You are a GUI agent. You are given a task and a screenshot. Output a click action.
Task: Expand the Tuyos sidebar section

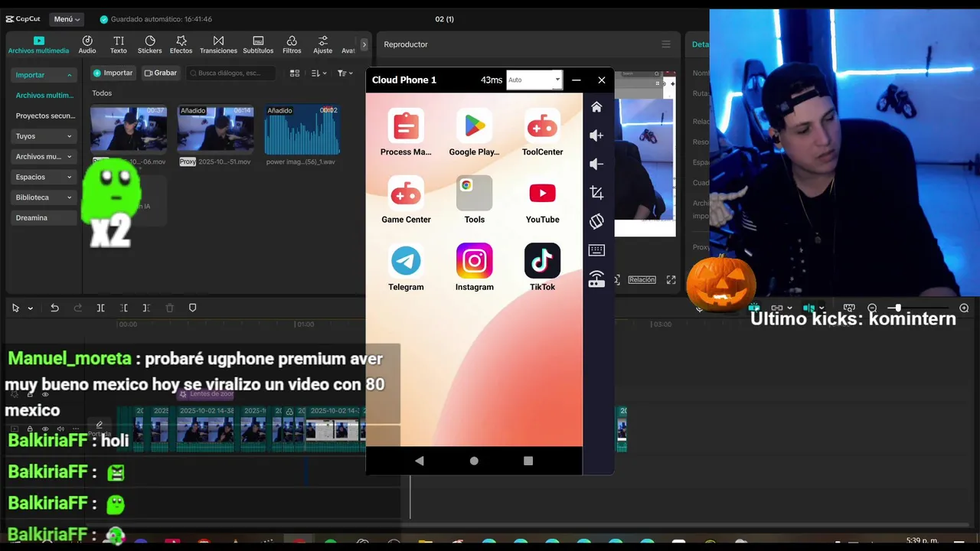tap(44, 136)
